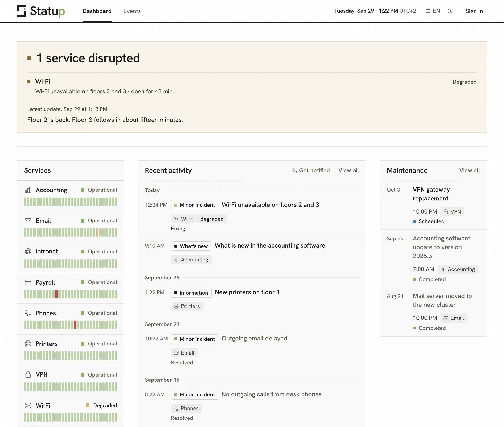Click the Degraded status in the banner

click(464, 82)
